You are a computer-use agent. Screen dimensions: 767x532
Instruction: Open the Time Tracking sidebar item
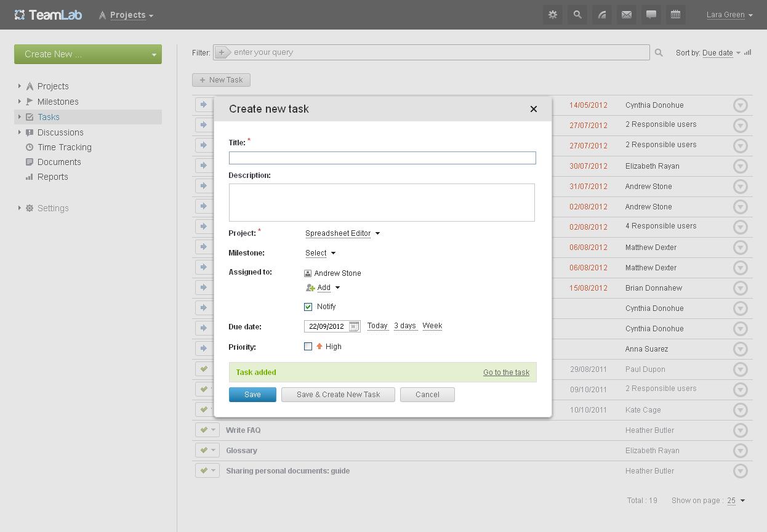click(x=64, y=147)
